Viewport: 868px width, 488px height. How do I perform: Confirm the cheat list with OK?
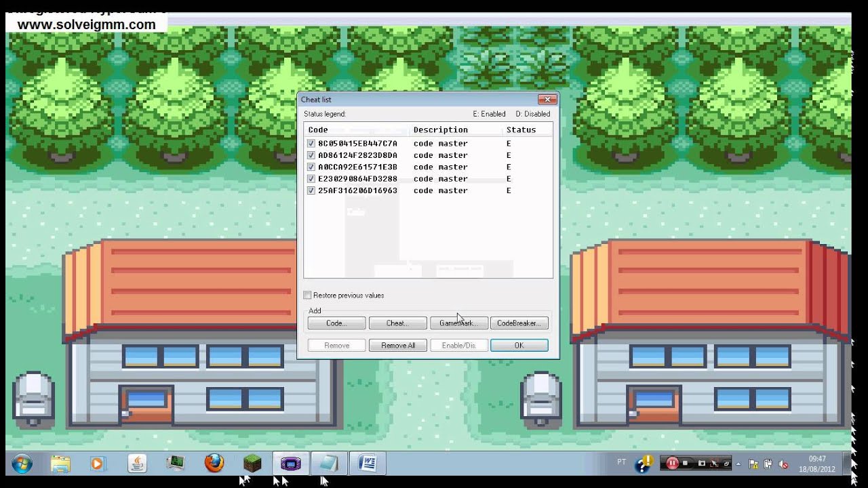tap(519, 346)
